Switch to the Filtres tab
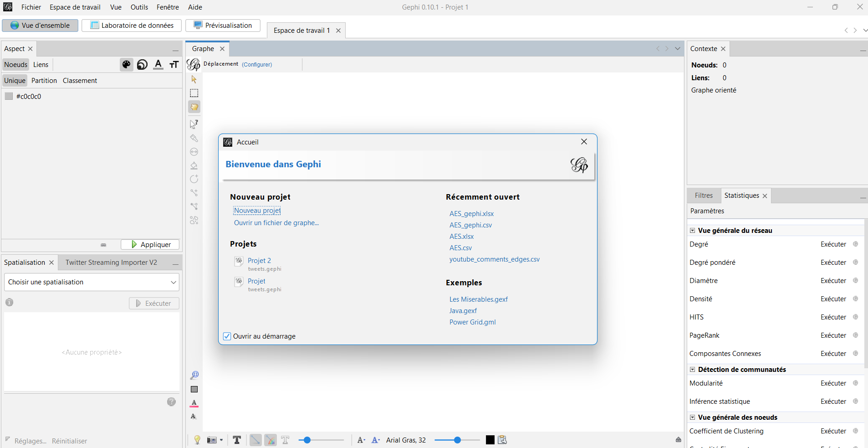This screenshot has width=868, height=448. (x=704, y=196)
